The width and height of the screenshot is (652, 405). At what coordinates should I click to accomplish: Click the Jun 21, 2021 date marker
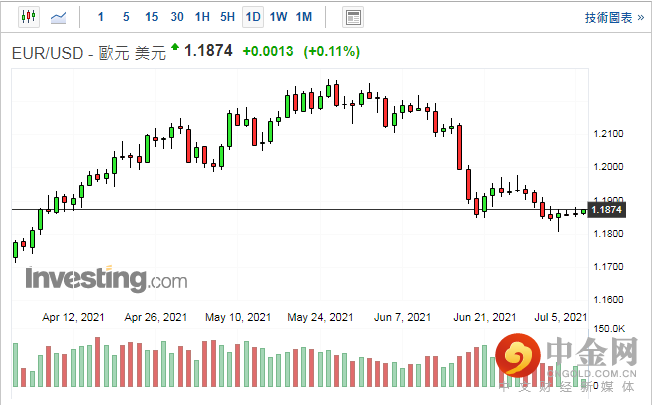485,317
